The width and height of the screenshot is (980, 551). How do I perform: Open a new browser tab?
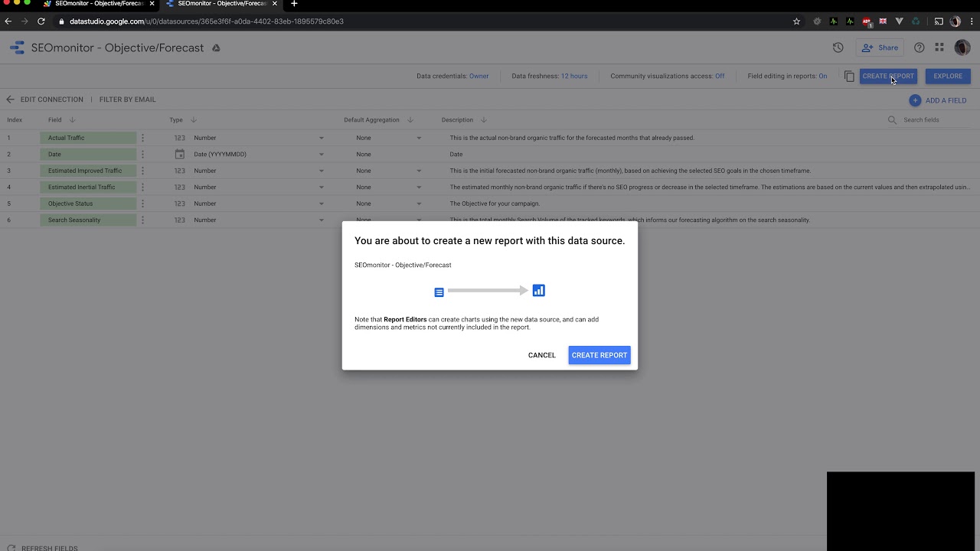(294, 4)
